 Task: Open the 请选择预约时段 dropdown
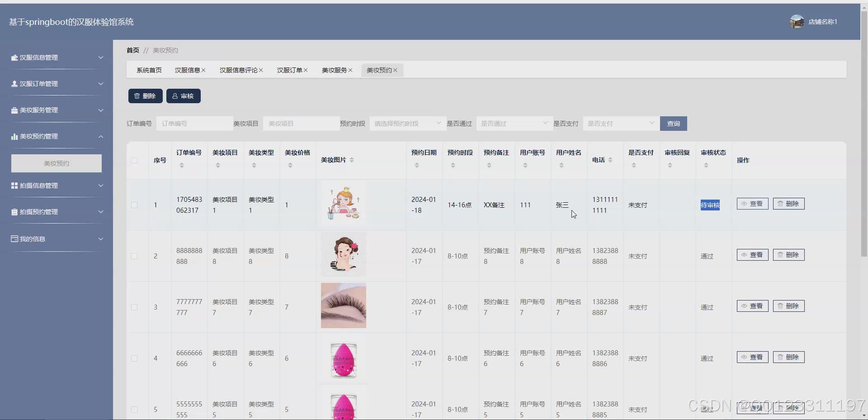pyautogui.click(x=406, y=123)
